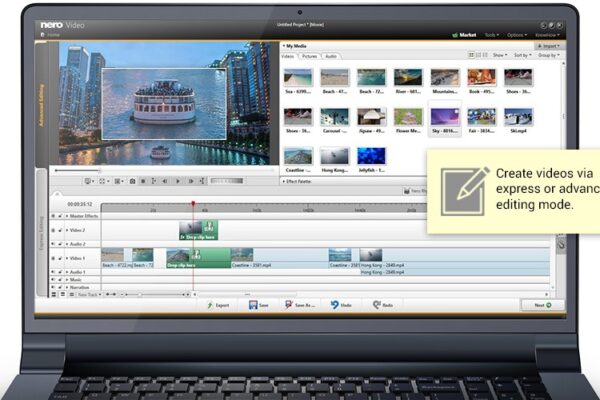This screenshot has width=600, height=400.
Task: Mute the Music track
Action: [x=53, y=280]
